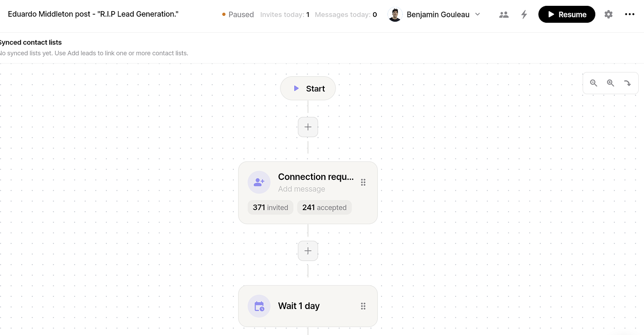Click the Resume campaign button
Image resolution: width=644 pixels, height=335 pixels.
[567, 14]
